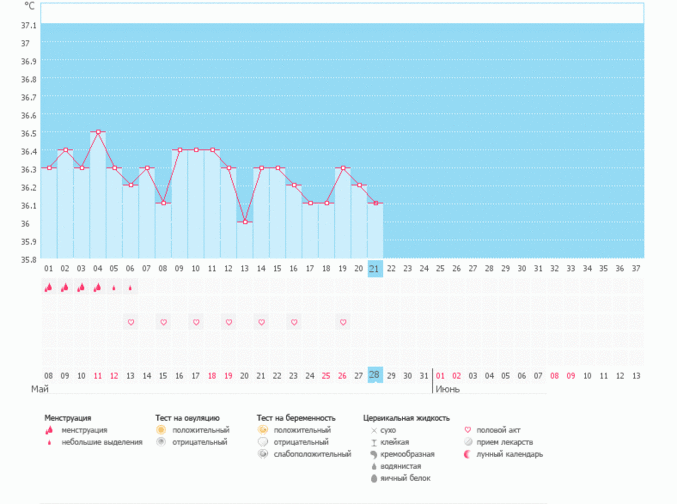Click the 'Июнь' month label
Image resolution: width=677 pixels, height=504 pixels.
pos(446,388)
